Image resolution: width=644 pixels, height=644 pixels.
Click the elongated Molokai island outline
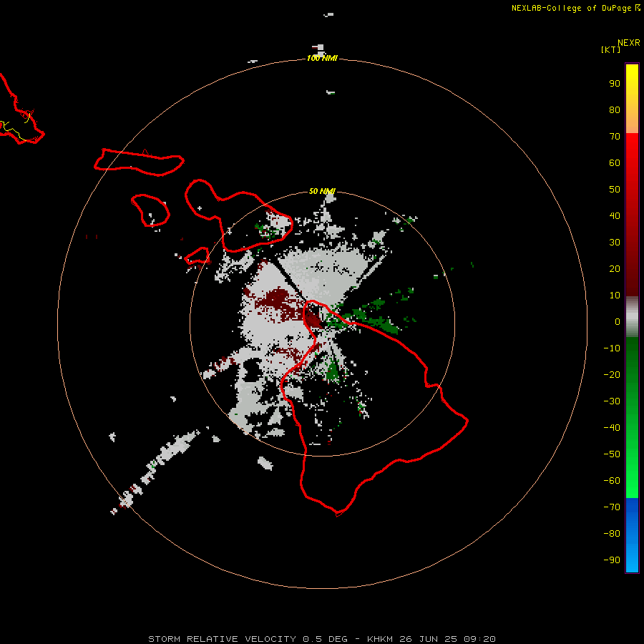[140, 162]
